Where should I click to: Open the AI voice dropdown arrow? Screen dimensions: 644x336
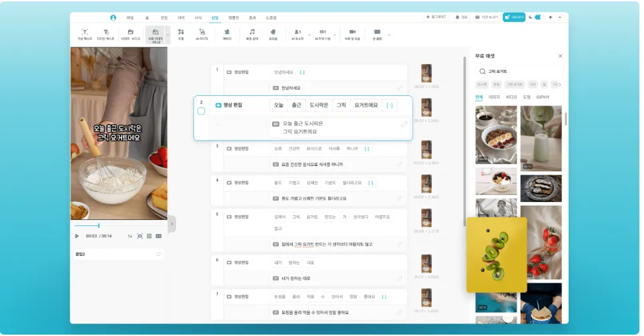click(309, 35)
